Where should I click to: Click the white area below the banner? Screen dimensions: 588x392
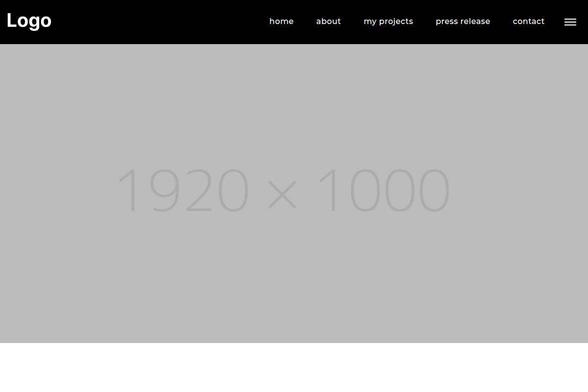(x=294, y=367)
